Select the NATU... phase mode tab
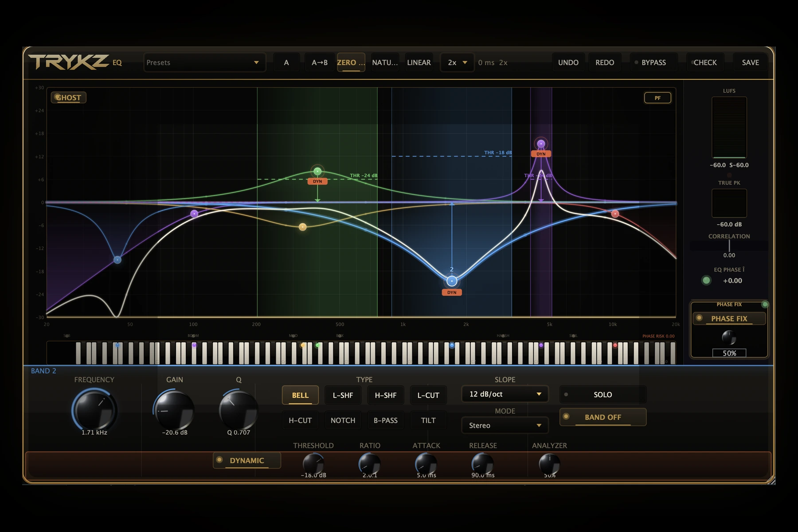The width and height of the screenshot is (798, 532). [385, 63]
